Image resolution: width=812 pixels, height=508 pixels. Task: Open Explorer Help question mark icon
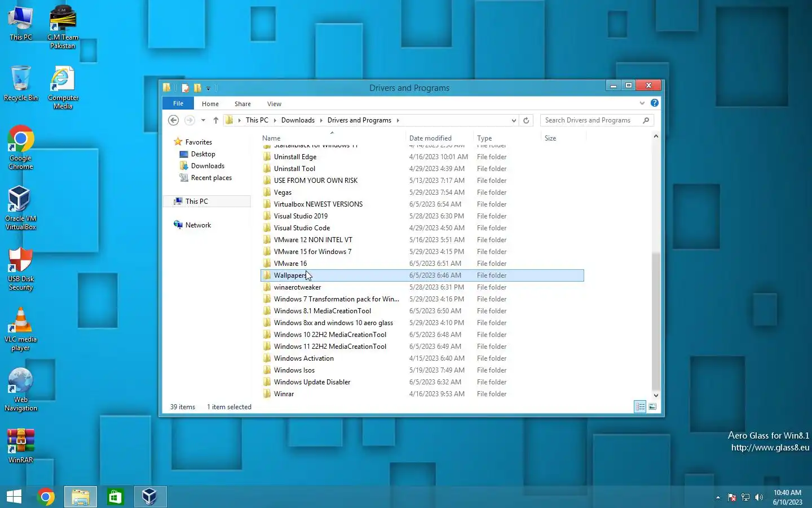tap(654, 103)
